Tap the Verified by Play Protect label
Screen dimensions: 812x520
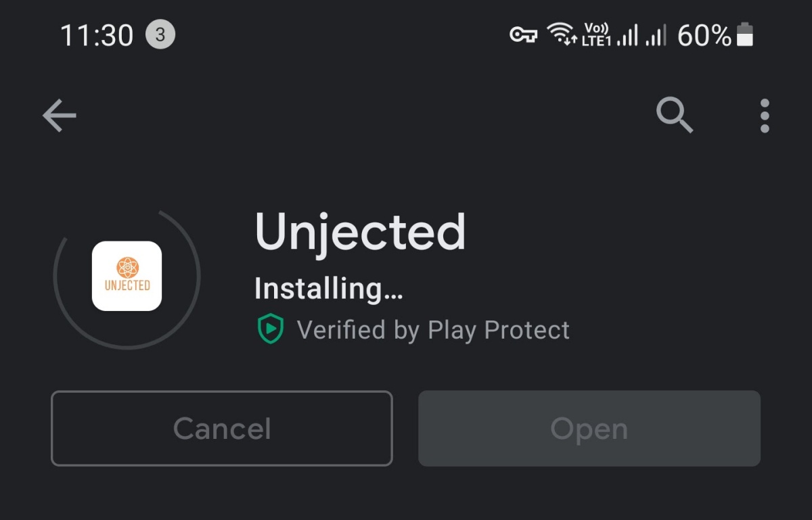(433, 330)
